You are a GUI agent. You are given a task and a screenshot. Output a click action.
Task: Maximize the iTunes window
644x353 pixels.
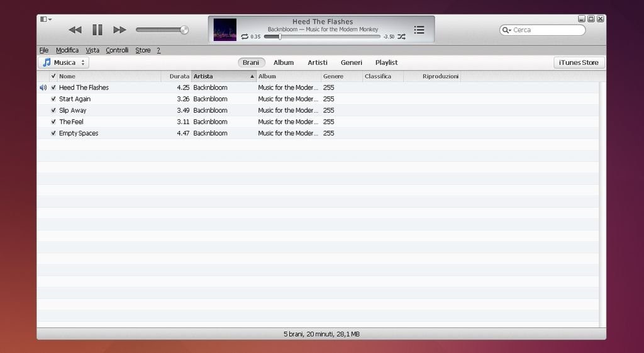tap(591, 19)
